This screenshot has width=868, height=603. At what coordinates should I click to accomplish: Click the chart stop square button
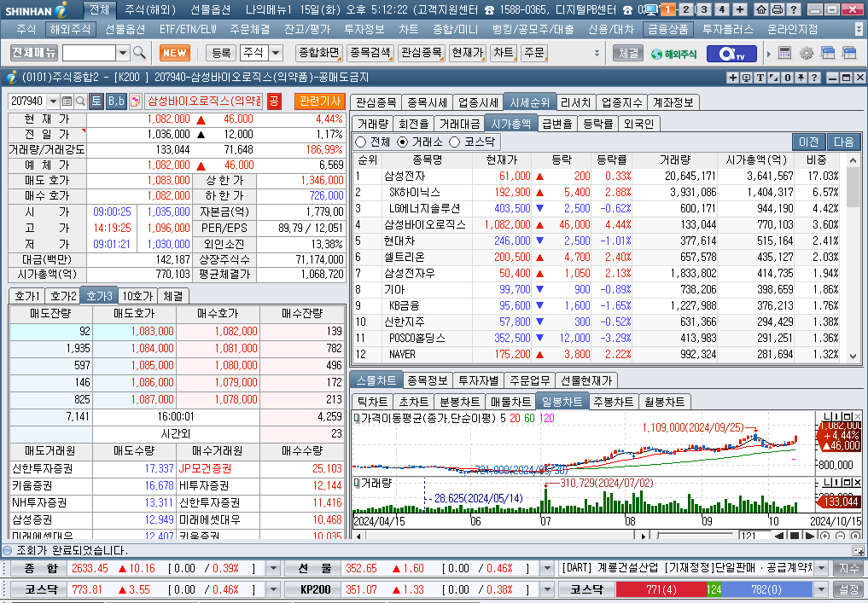pyautogui.click(x=795, y=536)
